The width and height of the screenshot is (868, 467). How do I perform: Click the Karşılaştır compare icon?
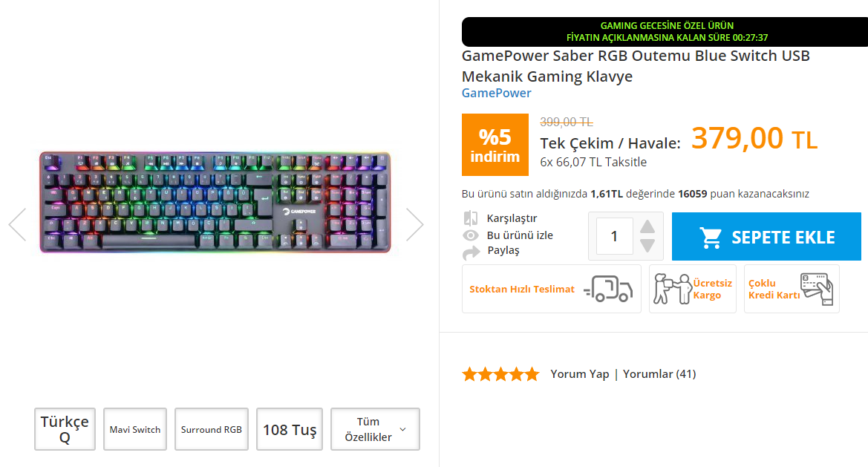coord(470,218)
